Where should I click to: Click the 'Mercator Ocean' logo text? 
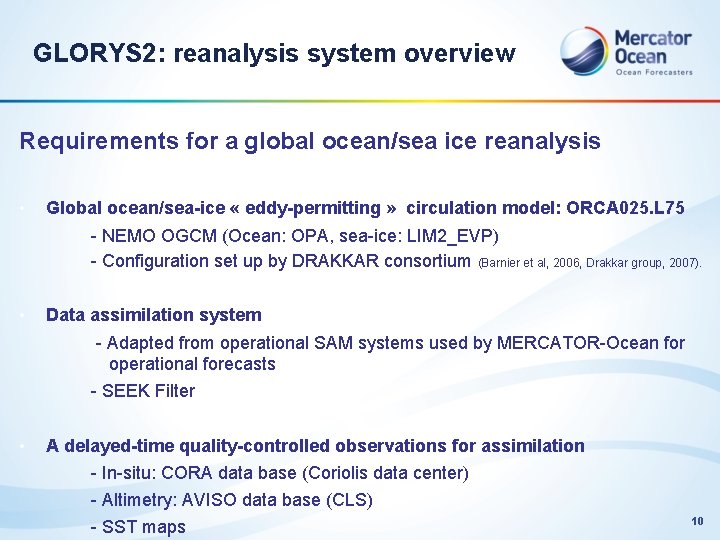(x=652, y=47)
